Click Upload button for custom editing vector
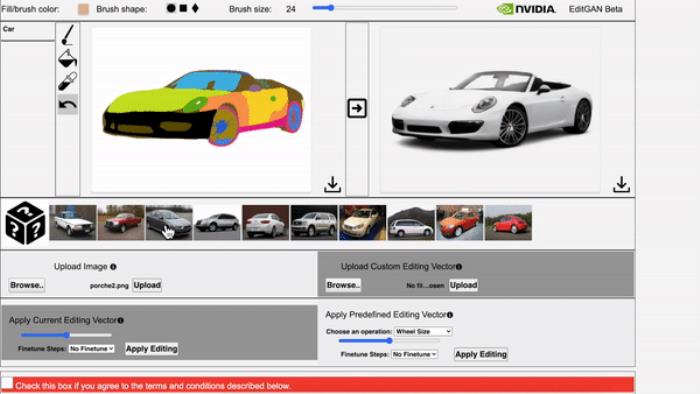The width and height of the screenshot is (700, 394). (x=463, y=285)
